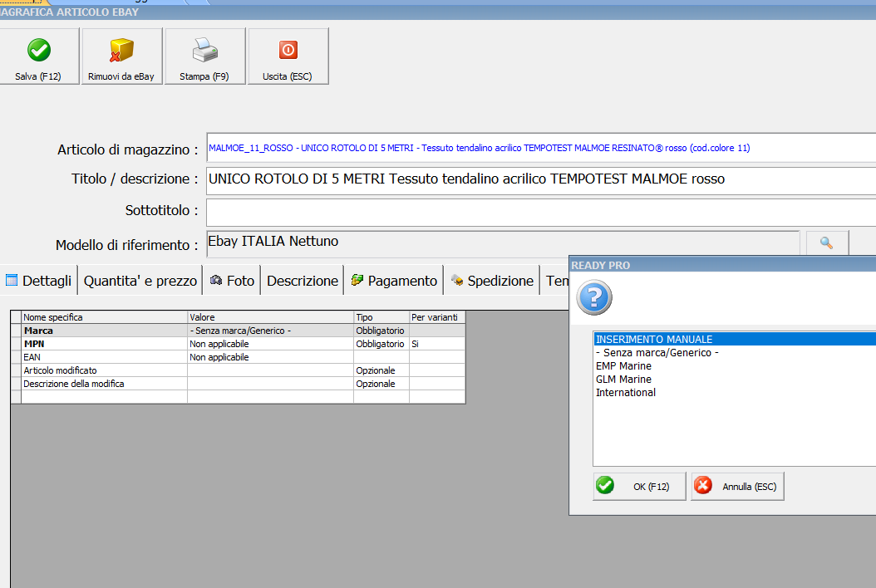Click the Opzionale cell in Articolo modificato row
The height and width of the screenshot is (588, 876).
(x=381, y=370)
